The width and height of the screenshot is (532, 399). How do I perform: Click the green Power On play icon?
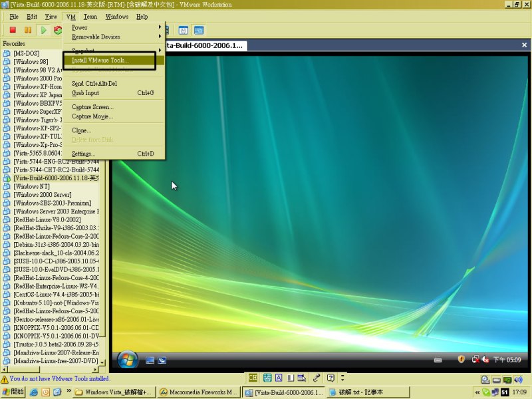pos(43,30)
